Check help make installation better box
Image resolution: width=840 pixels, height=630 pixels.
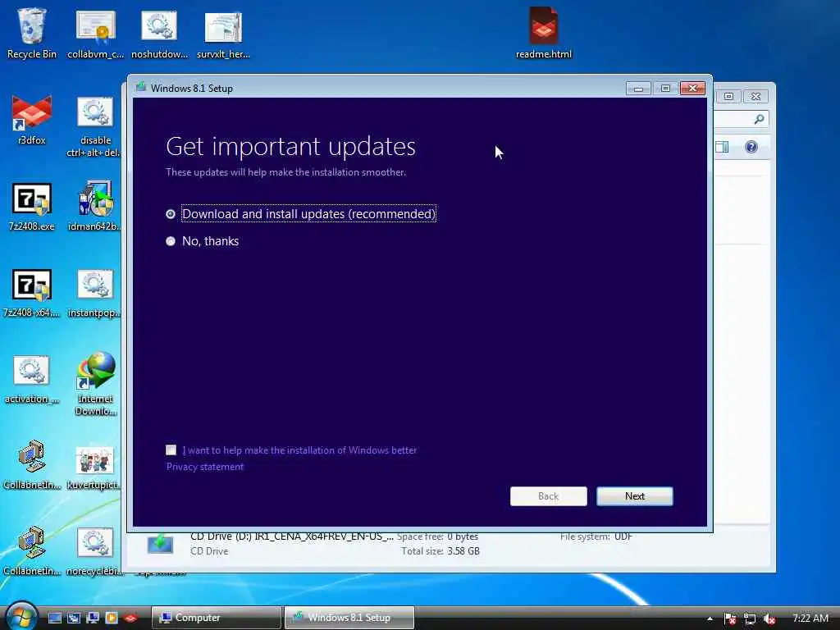click(x=171, y=450)
